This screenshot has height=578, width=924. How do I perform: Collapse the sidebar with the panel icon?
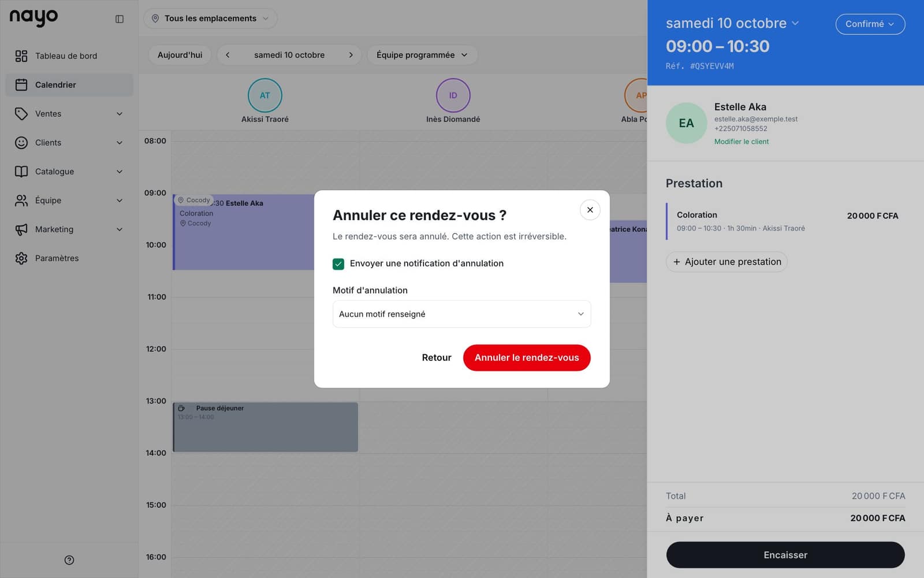tap(120, 19)
